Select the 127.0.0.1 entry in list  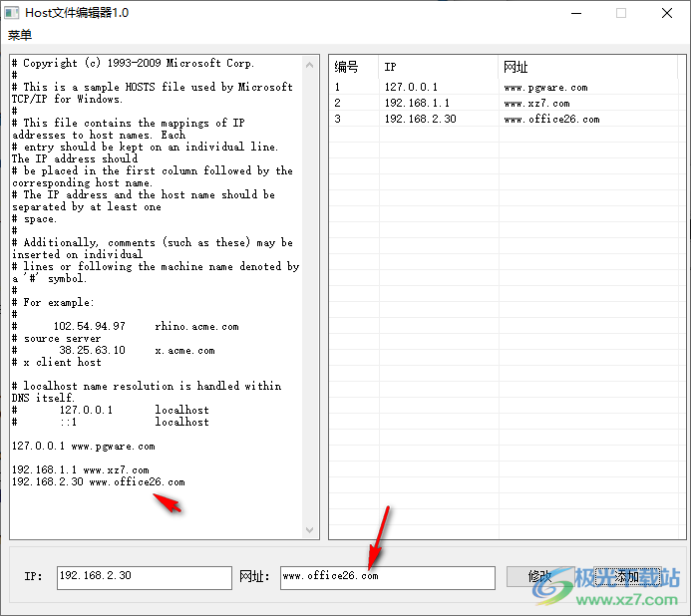coord(410,88)
